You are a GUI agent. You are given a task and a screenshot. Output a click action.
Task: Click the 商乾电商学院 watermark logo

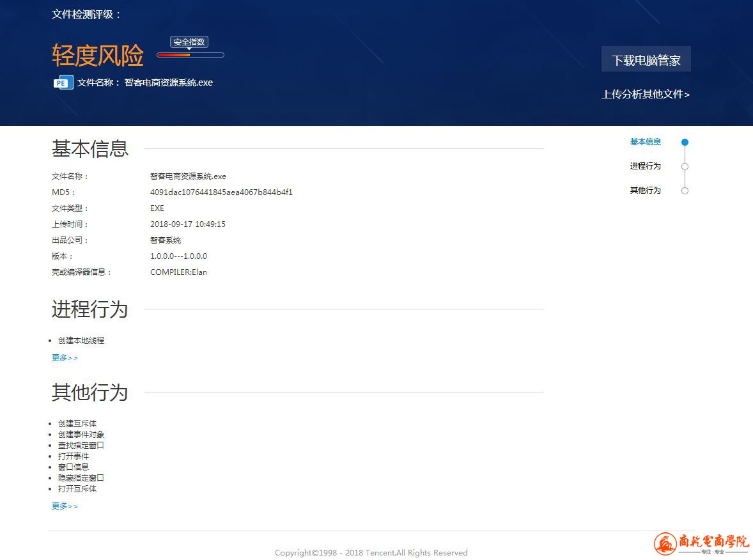(701, 544)
